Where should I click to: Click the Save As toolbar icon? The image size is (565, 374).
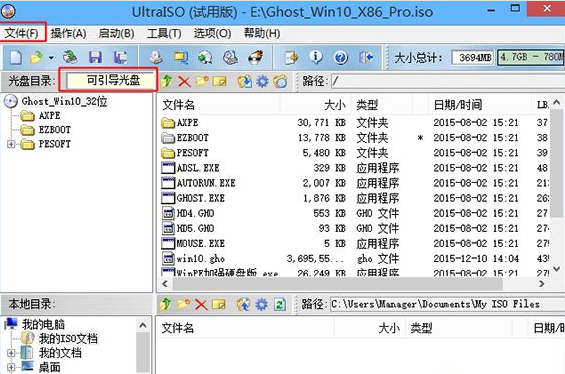point(120,57)
